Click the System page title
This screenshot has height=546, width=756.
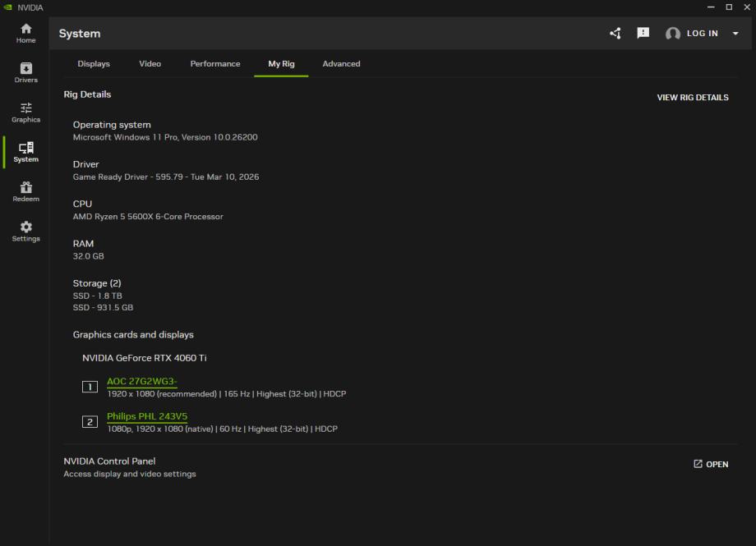coord(80,33)
